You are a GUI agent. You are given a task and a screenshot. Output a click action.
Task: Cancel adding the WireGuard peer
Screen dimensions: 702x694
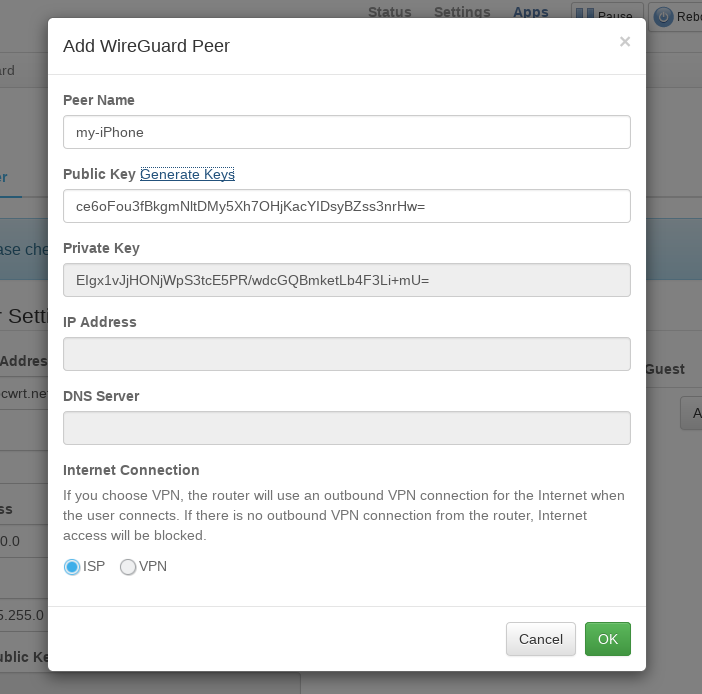tap(540, 639)
